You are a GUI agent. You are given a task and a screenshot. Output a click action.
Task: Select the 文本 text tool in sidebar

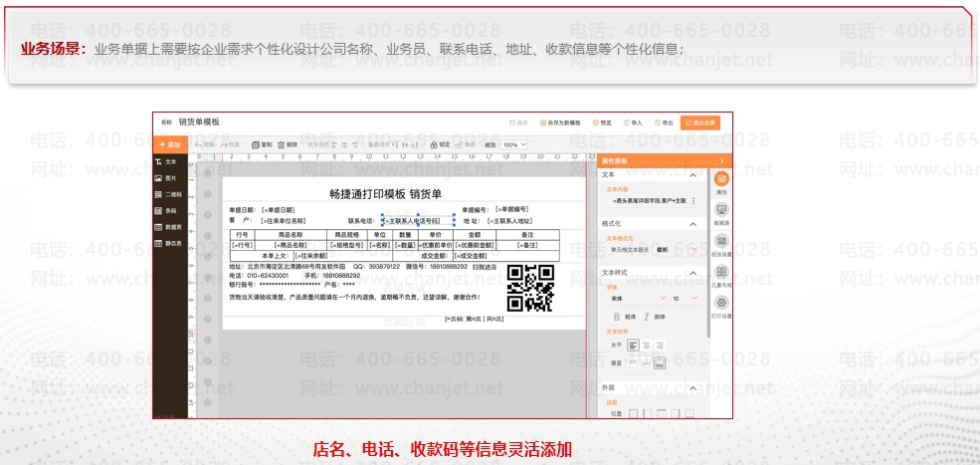[166, 161]
